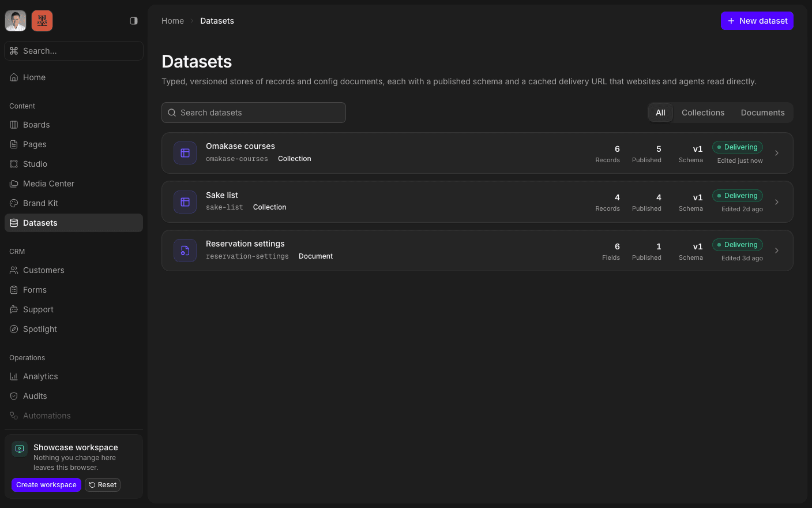Click the Analytics chart icon
The width and height of the screenshot is (812, 508).
[x=14, y=376]
